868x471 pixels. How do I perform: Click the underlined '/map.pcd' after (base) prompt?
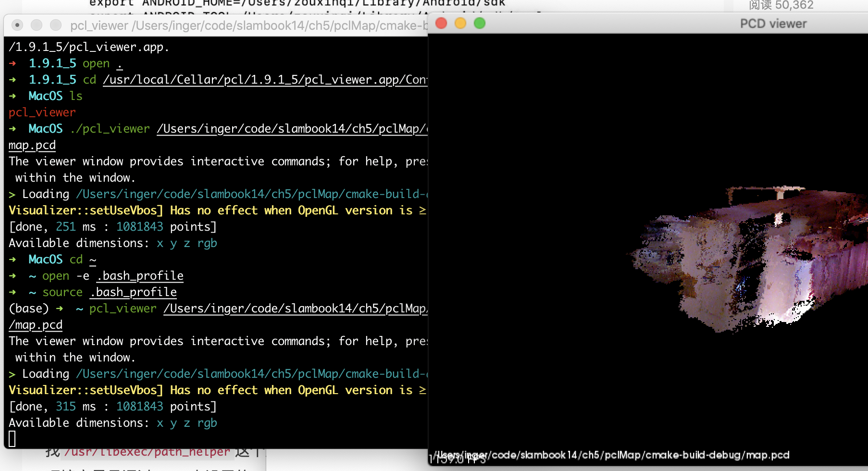36,325
